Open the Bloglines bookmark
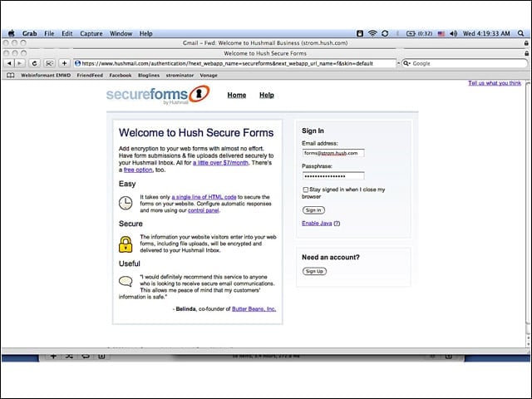532x399 pixels. [149, 76]
